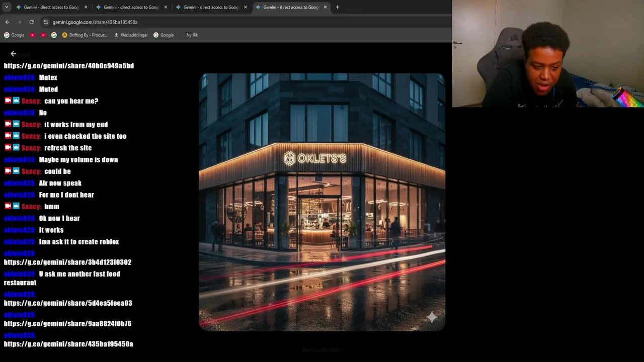Viewport: 644px width, 362px height.
Task: Click message "U ask me another fast food restaurant"
Action: [62, 279]
